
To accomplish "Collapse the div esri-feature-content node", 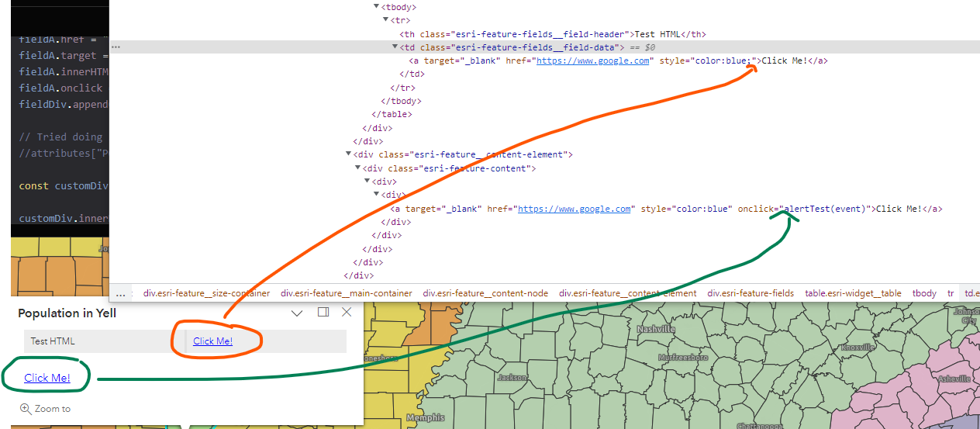I will click(358, 168).
